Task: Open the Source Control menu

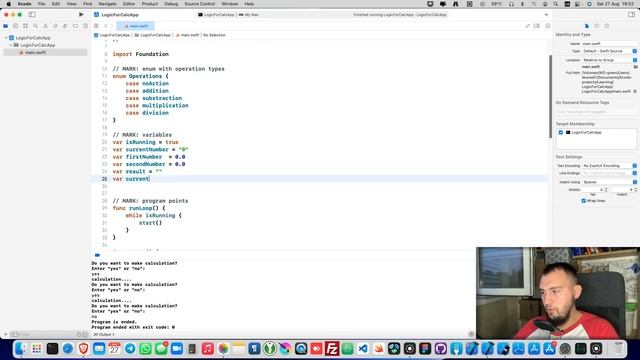Action: click(200, 4)
